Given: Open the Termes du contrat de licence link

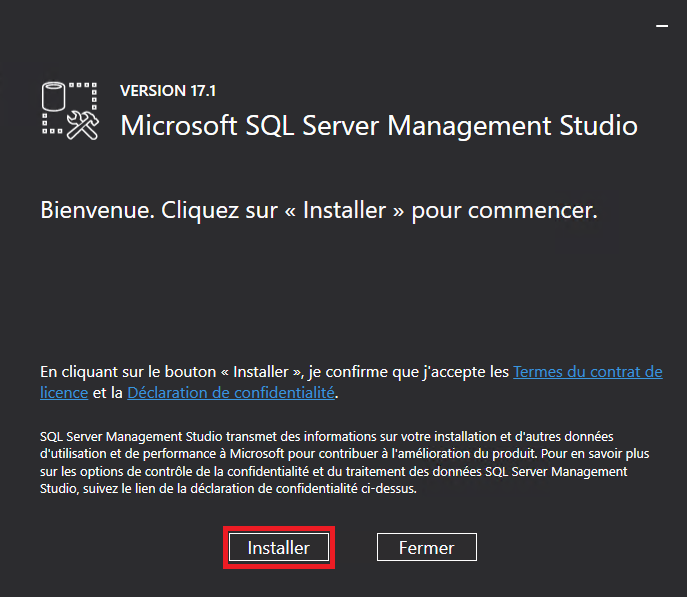Looking at the screenshot, I should coord(587,372).
